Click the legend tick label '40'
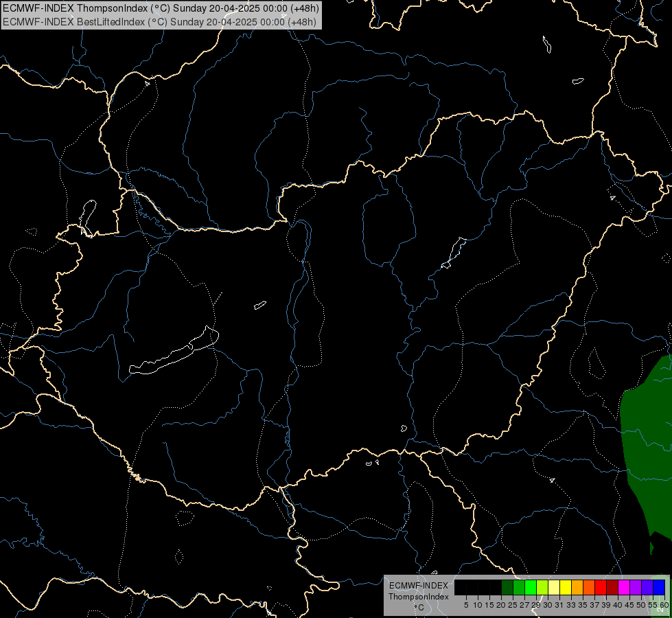 click(x=617, y=605)
